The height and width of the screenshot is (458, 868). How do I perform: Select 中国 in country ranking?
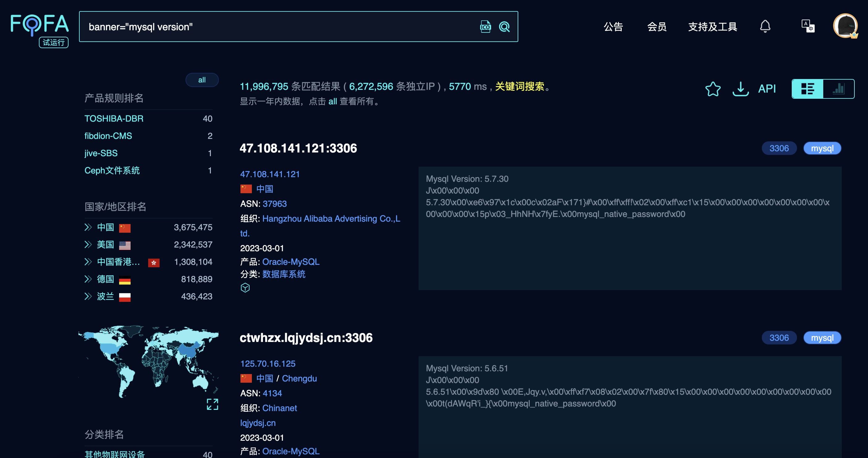click(106, 227)
